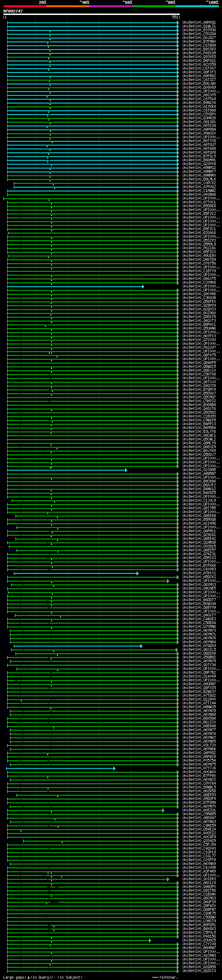The height and width of the screenshot is (980, 222).
Task: Click hit UniRef100_A7QQS9
Action: (x=199, y=646)
